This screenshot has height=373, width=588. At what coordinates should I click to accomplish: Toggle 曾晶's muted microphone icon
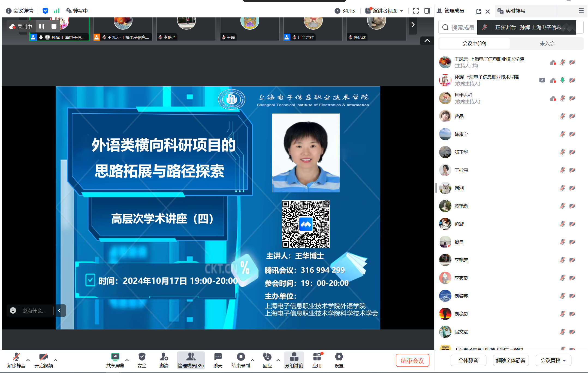562,117
